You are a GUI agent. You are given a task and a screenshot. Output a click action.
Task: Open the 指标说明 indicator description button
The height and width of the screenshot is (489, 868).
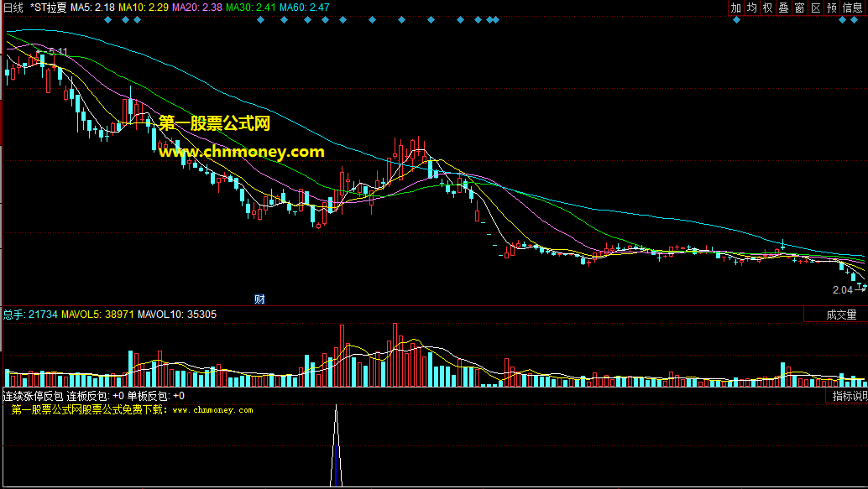click(847, 396)
